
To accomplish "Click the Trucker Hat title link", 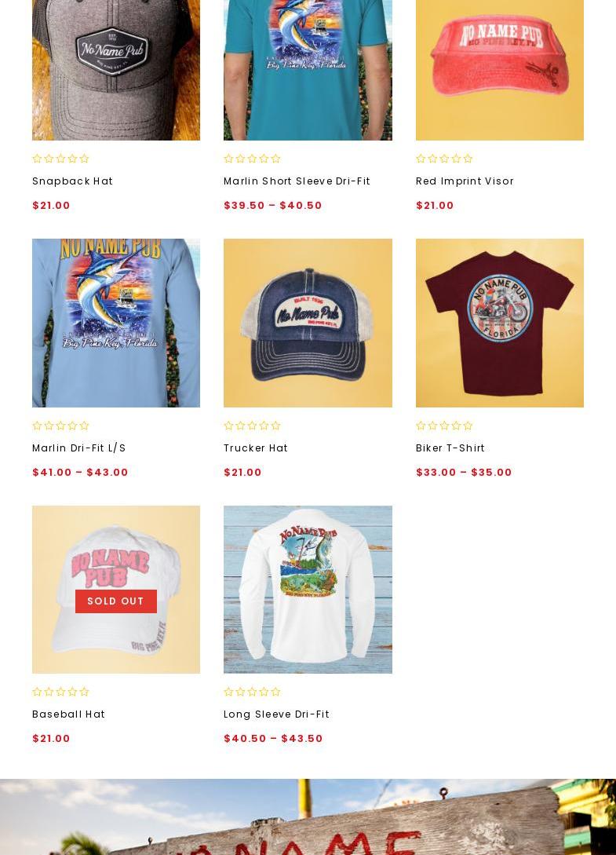I will [x=256, y=448].
